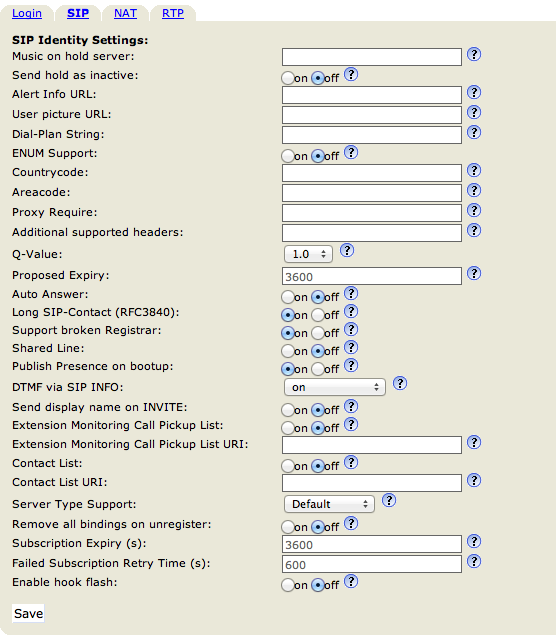Open help icon for Music on hold server

(474, 54)
